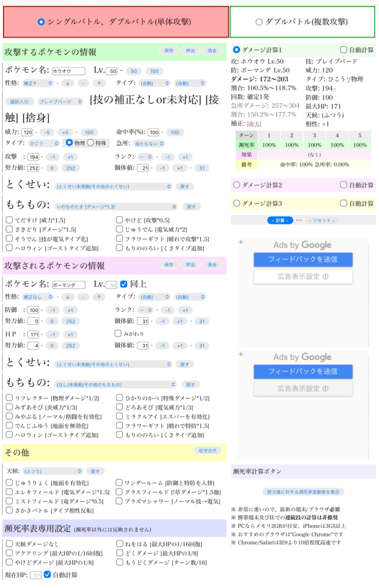Image resolution: width=379 pixels, height=588 pixels.
Task: Open the 天候 dropdown showing (ふつう)
Action: (x=52, y=471)
